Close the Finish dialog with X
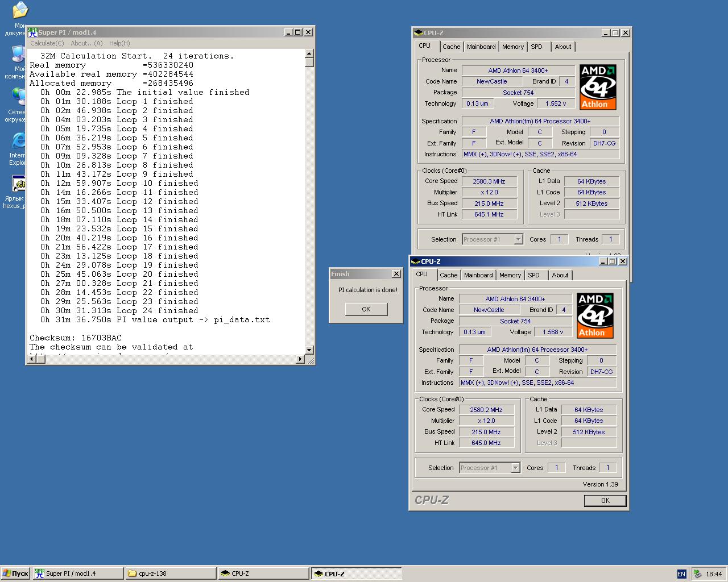Image resolution: width=728 pixels, height=582 pixels. (x=396, y=274)
